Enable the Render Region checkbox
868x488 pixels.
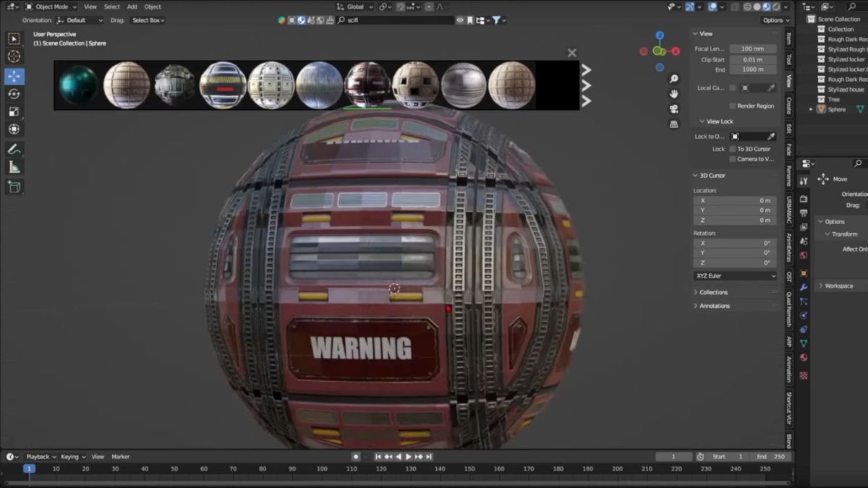pos(733,106)
